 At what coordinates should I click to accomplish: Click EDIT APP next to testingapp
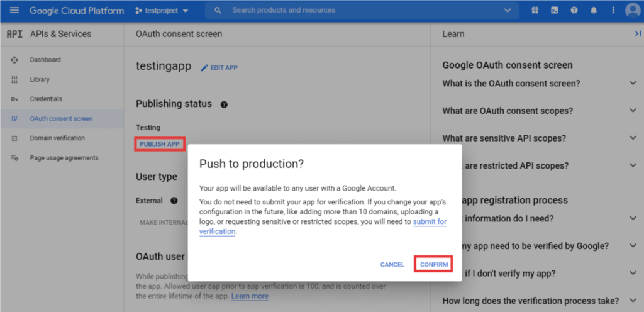[x=219, y=68]
